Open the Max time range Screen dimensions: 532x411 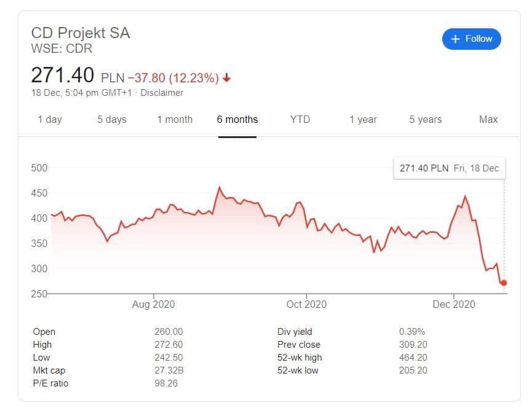point(488,119)
